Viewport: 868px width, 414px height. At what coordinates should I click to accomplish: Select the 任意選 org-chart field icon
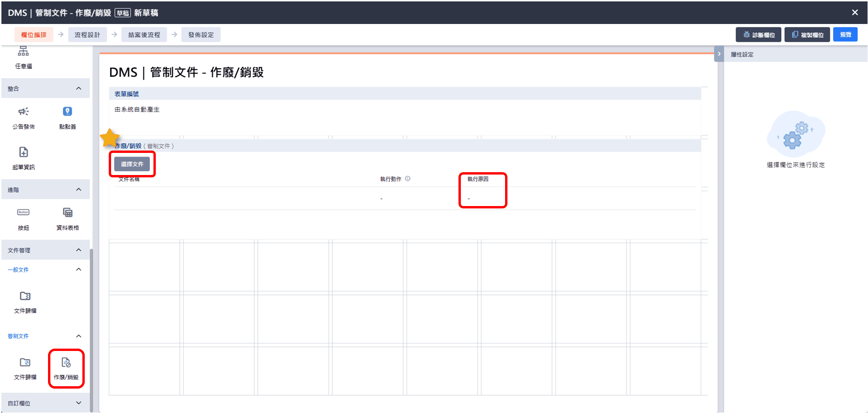(x=24, y=52)
